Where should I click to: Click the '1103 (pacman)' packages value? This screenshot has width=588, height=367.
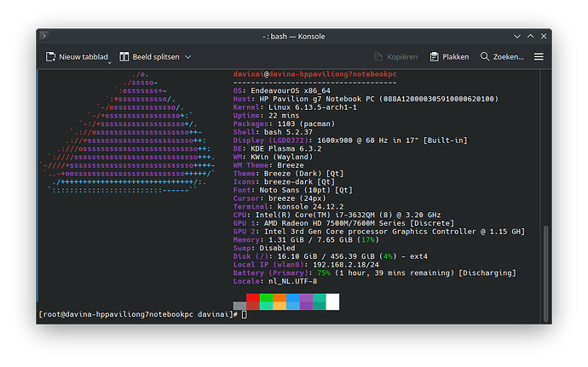(x=306, y=123)
